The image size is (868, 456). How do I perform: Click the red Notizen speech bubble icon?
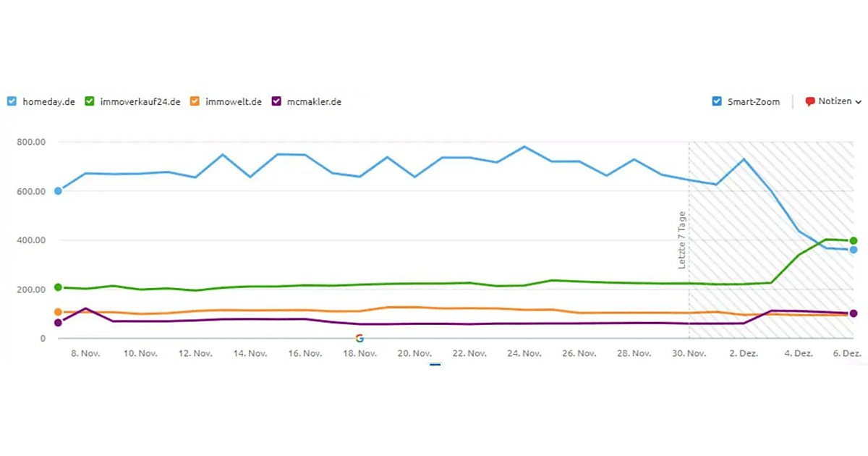click(x=810, y=102)
